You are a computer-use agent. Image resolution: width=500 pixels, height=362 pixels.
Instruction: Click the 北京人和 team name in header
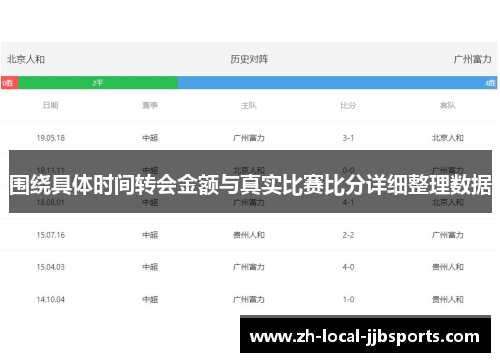point(26,59)
